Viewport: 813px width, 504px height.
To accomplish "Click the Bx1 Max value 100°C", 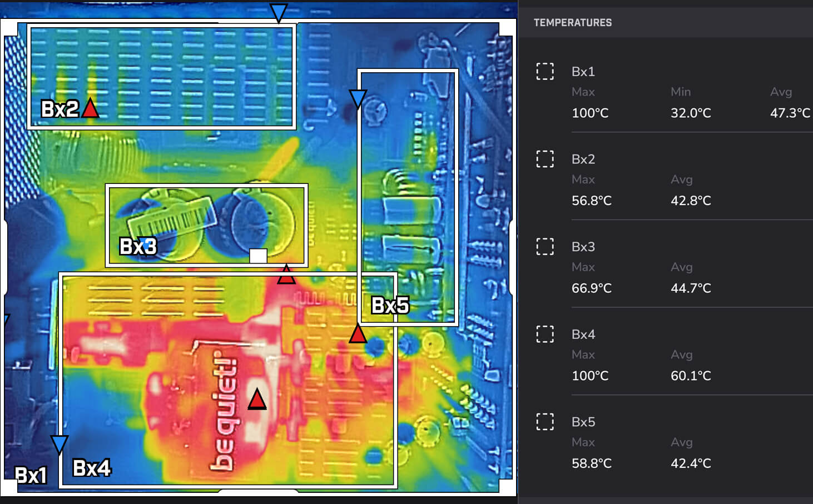I will pyautogui.click(x=590, y=113).
